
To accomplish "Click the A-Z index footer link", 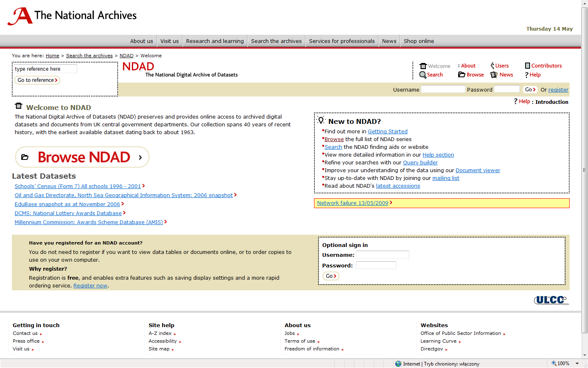I will tap(160, 333).
